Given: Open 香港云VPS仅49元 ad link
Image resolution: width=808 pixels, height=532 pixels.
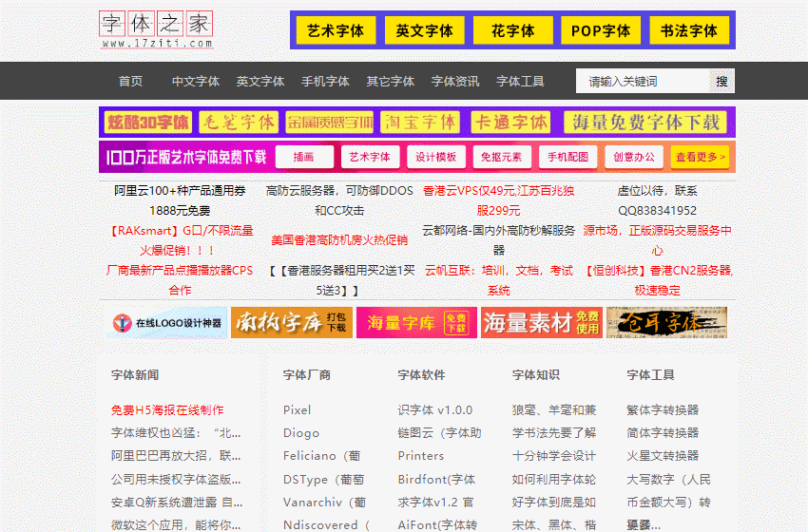Looking at the screenshot, I should 498,200.
